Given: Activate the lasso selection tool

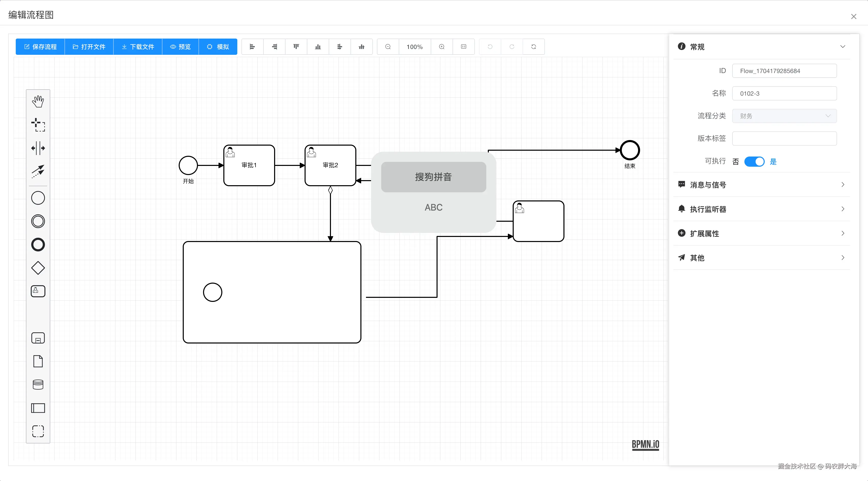Looking at the screenshot, I should click(x=38, y=125).
